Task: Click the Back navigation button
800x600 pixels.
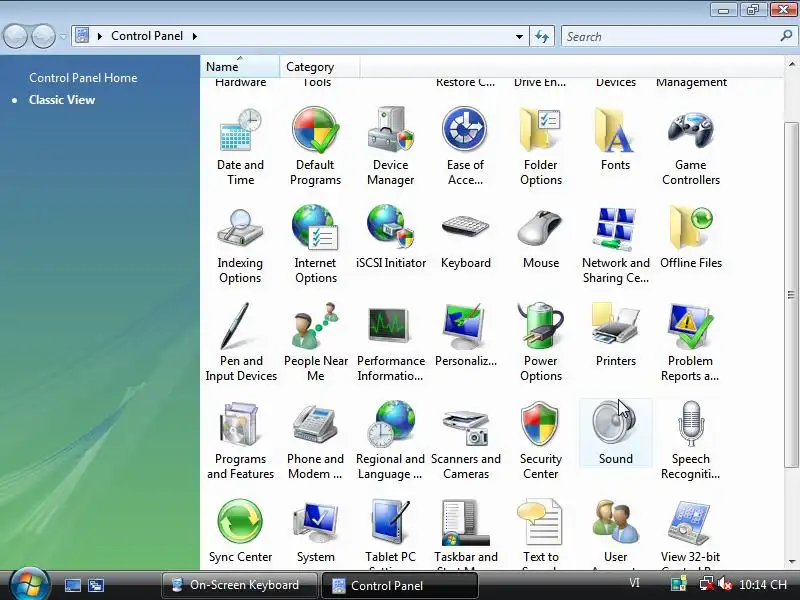Action: [15, 36]
